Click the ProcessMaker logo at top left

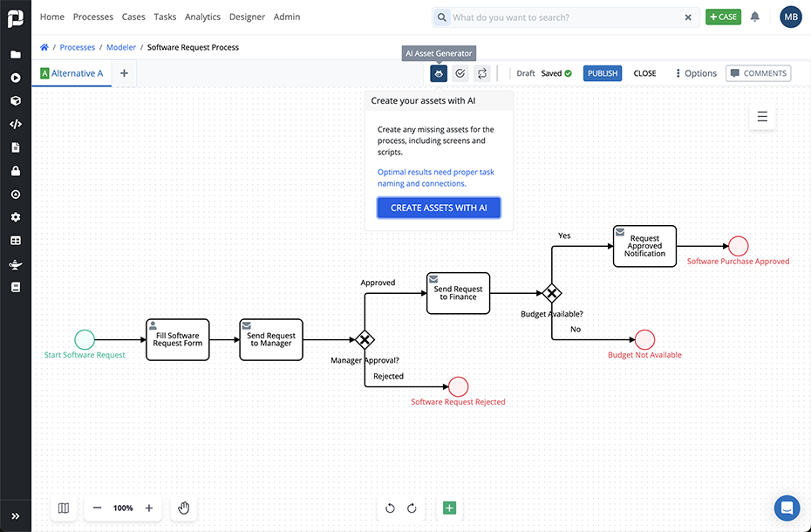[15, 17]
